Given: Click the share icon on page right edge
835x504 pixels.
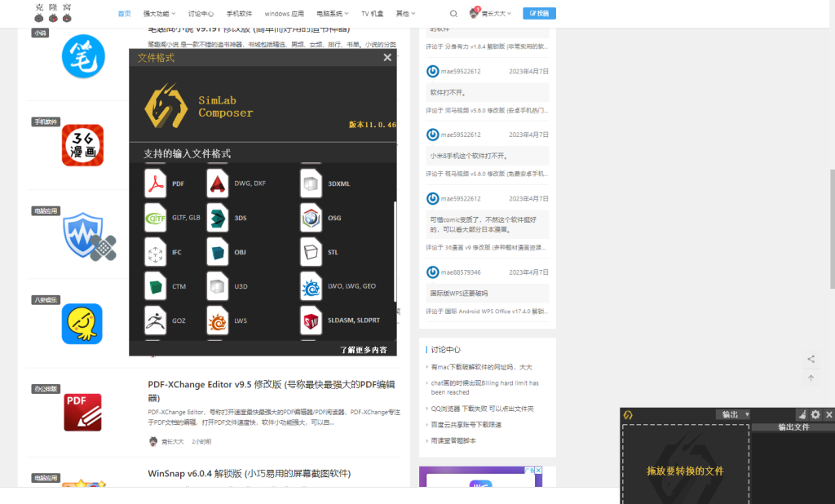Looking at the screenshot, I should tap(811, 359).
